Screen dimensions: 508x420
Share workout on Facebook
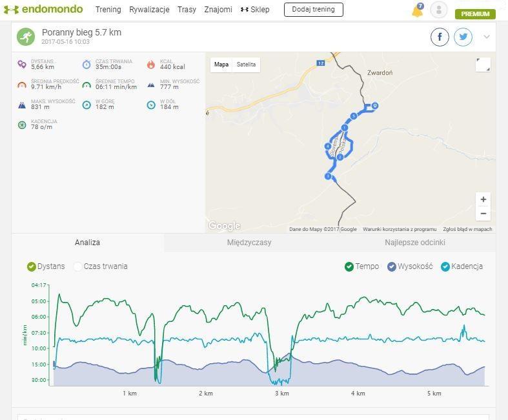[x=440, y=37]
